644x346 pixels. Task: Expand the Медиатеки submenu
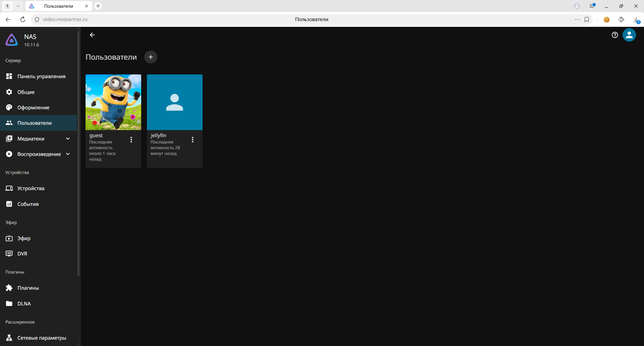click(68, 138)
